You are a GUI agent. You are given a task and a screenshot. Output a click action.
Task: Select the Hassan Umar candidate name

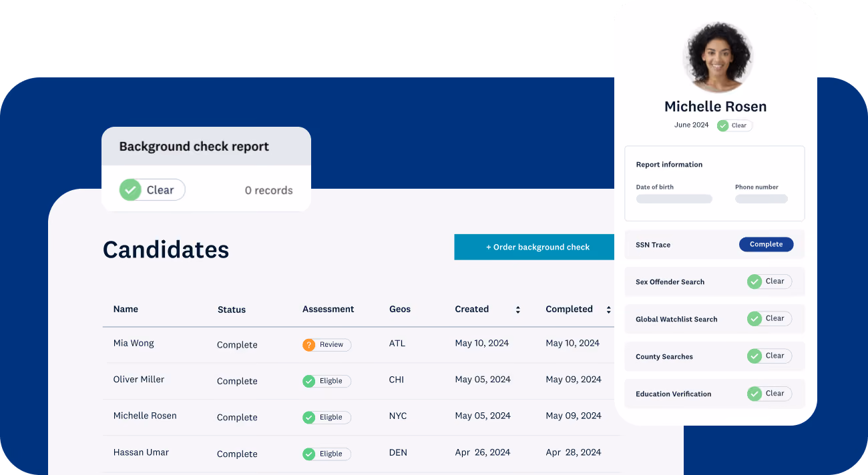point(141,452)
